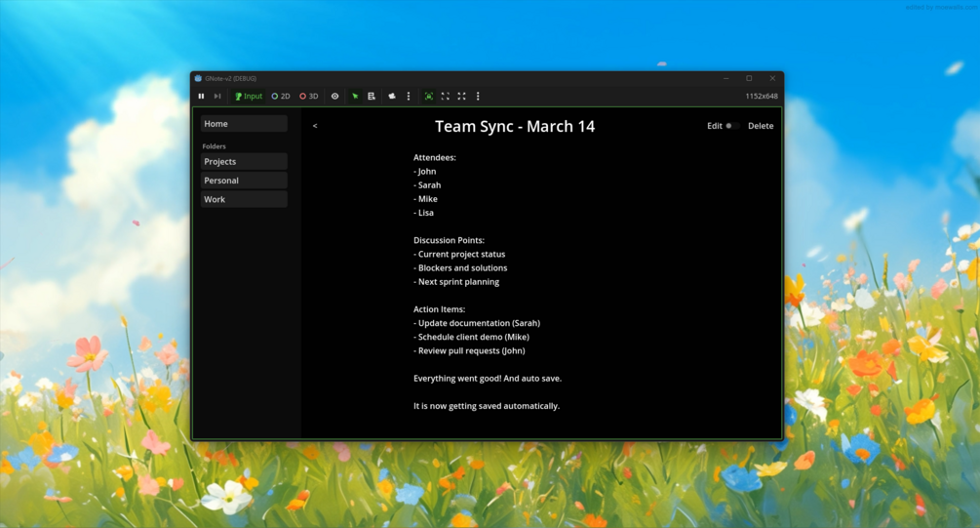Click the list select mode icon
This screenshot has height=528, width=980.
(x=372, y=97)
